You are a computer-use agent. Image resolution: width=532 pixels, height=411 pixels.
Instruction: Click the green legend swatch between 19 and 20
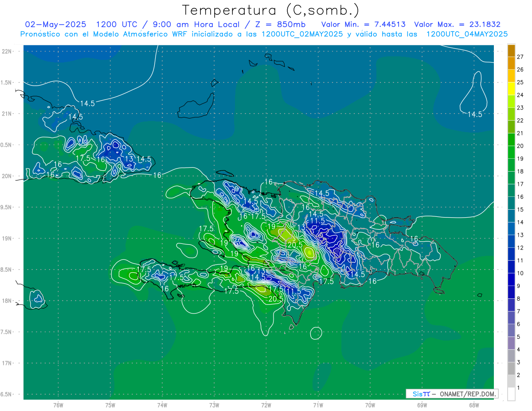click(511, 153)
